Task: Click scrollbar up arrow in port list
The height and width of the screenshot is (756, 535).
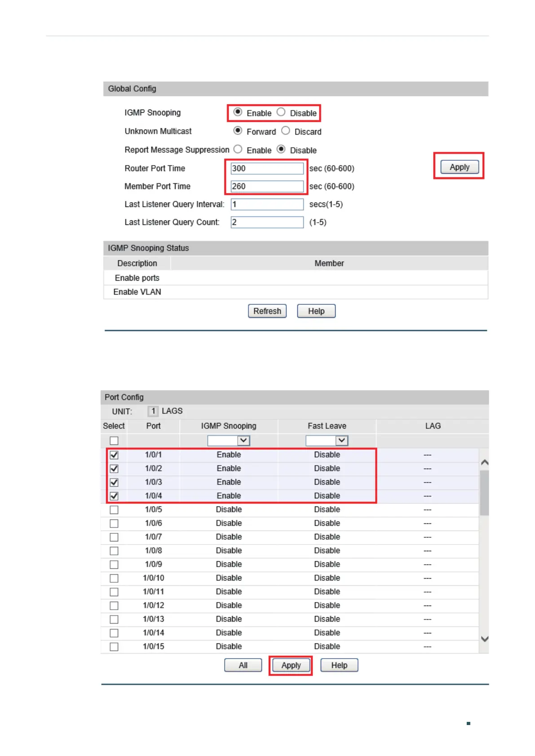Action: [484, 462]
